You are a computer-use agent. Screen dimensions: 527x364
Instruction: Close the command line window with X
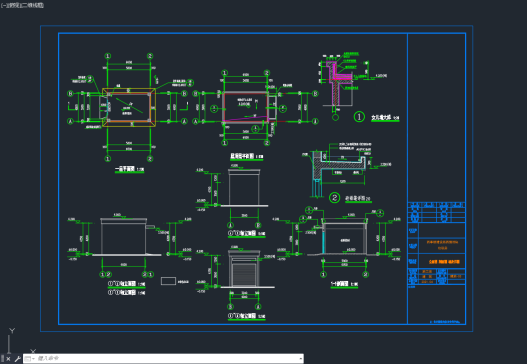click(x=8, y=359)
